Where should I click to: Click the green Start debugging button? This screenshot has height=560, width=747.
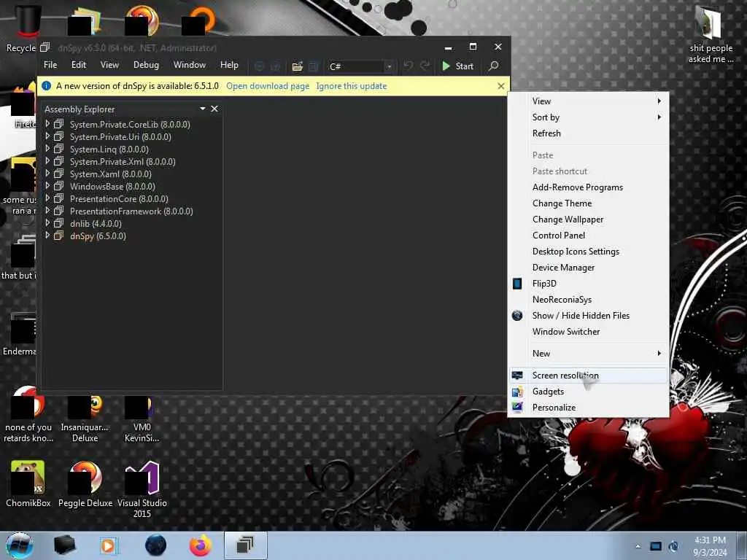[457, 66]
